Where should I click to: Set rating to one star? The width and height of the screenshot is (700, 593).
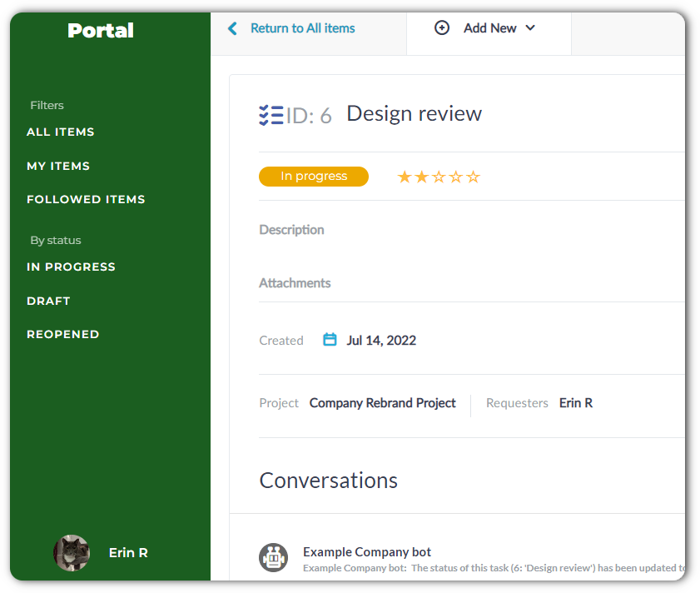pos(405,177)
